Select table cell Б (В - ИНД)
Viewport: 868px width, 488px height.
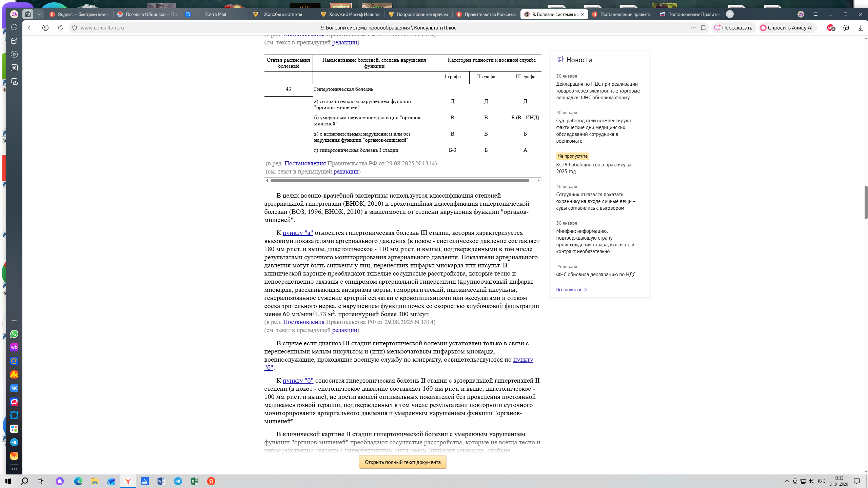coord(525,118)
